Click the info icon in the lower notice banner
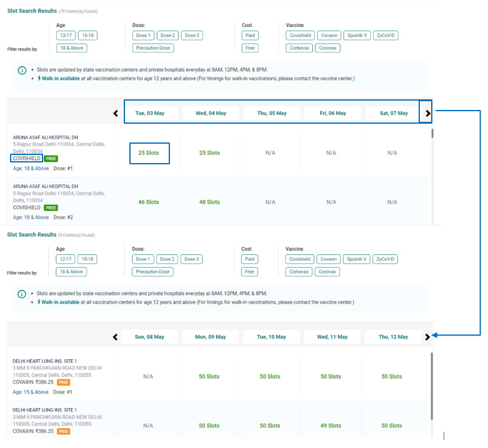Image resolution: width=488 pixels, height=448 pixels. [x=22, y=294]
